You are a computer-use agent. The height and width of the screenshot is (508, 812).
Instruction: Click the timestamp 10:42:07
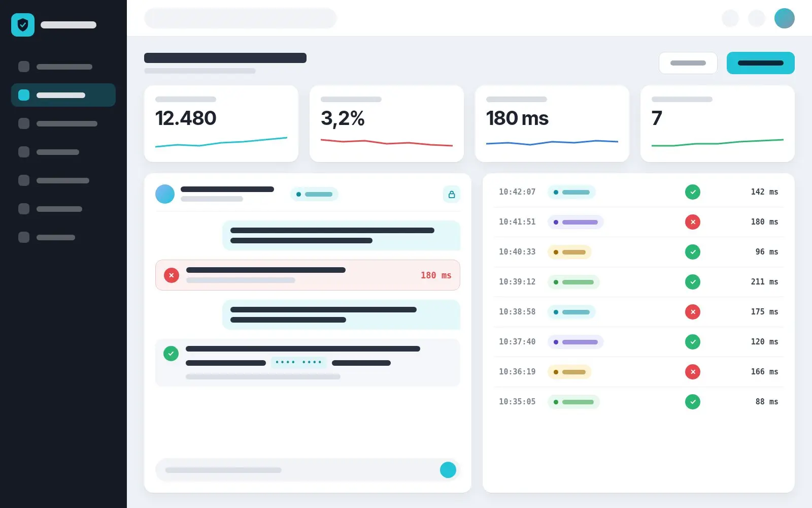[517, 192]
